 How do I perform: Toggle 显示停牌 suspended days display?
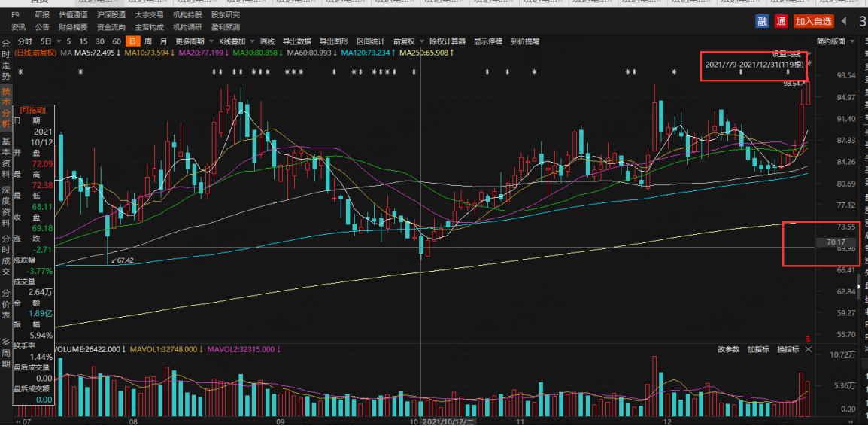click(487, 41)
